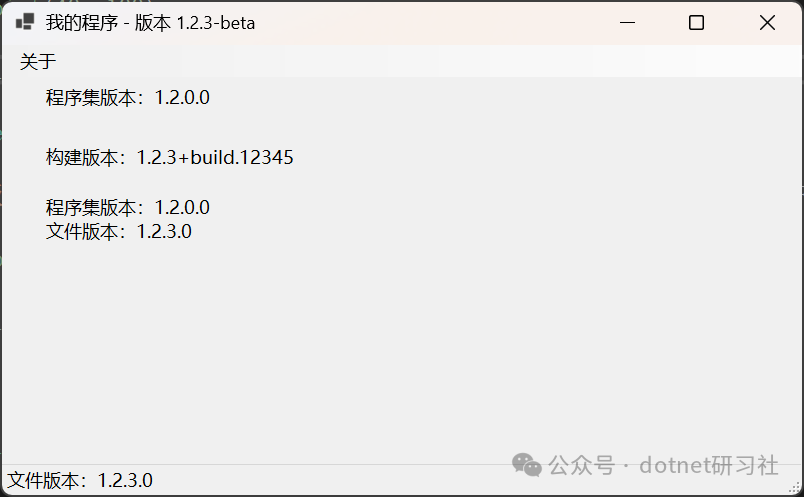Click the empty menu bar area beside 关于
Screen dimensions: 804x497
point(400,62)
